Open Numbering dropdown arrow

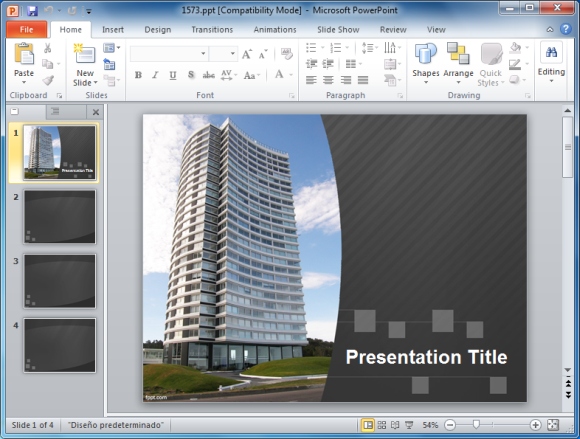click(x=347, y=48)
